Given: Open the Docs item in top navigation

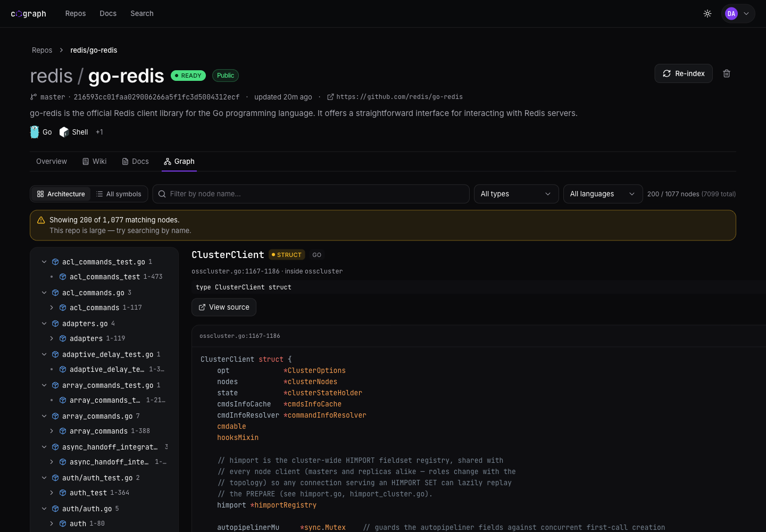Looking at the screenshot, I should (x=108, y=14).
